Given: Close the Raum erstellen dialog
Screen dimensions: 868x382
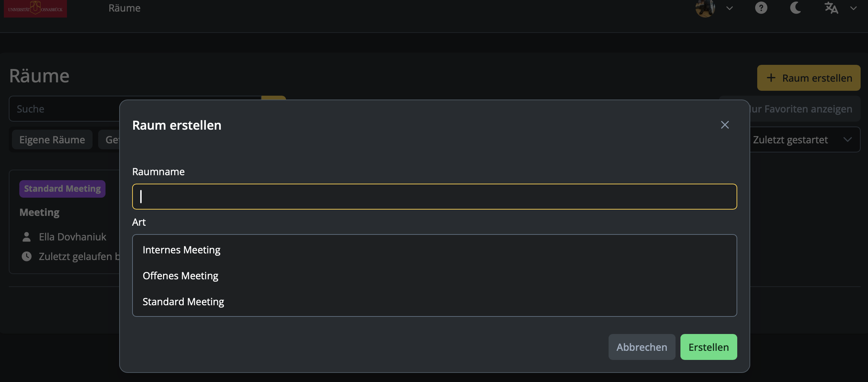Looking at the screenshot, I should coord(725,125).
